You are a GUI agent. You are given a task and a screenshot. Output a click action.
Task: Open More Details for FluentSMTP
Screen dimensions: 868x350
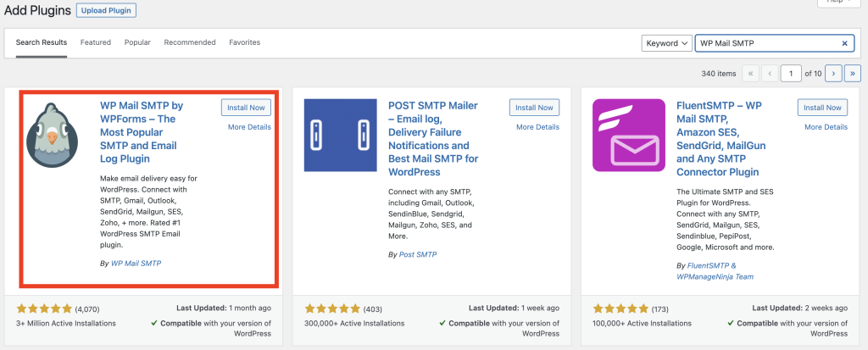[x=826, y=127]
